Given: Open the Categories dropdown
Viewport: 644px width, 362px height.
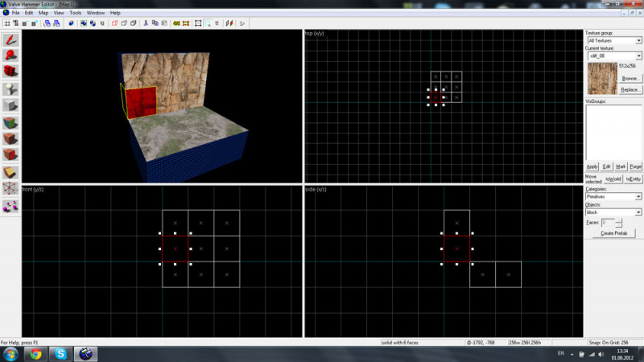Looking at the screenshot, I should point(638,196).
